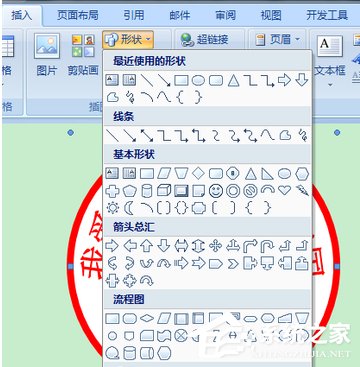
Task: Select the parallelogram in Basic Shapes
Action: click(x=164, y=174)
